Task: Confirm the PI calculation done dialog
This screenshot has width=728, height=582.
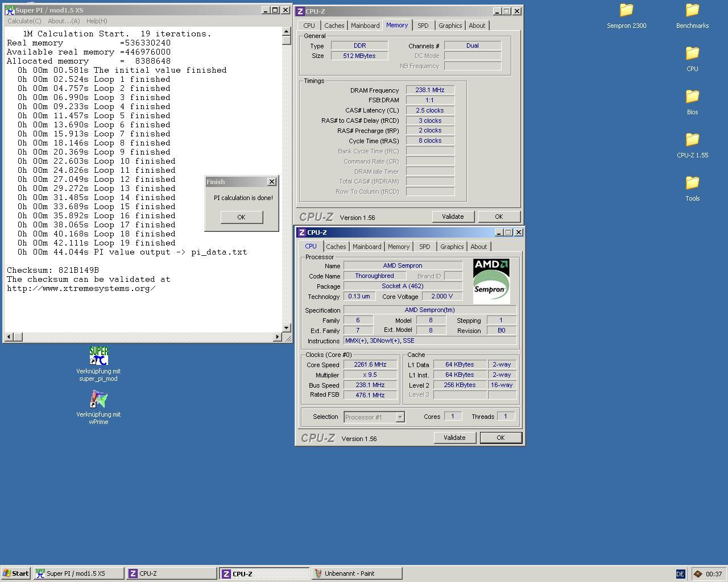Action: click(242, 217)
